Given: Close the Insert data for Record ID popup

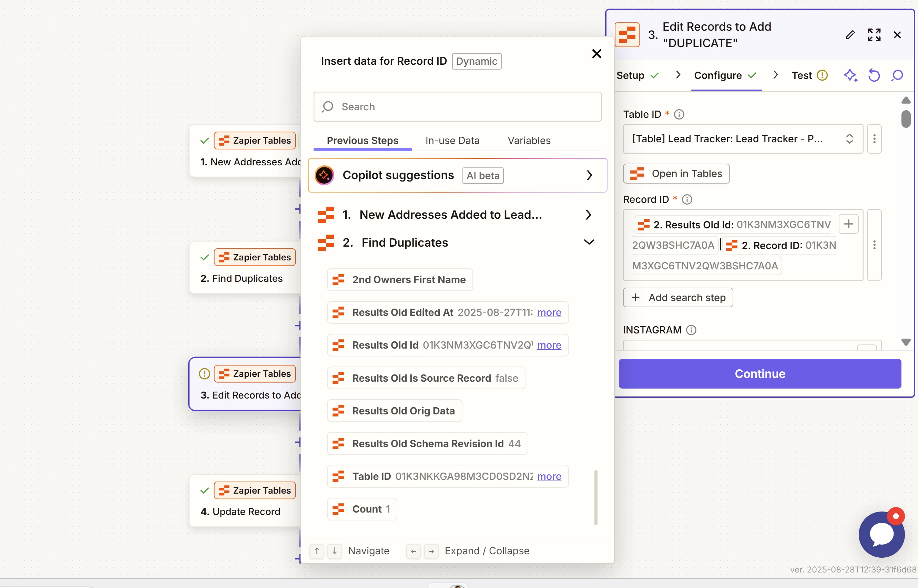Looking at the screenshot, I should click(x=596, y=53).
